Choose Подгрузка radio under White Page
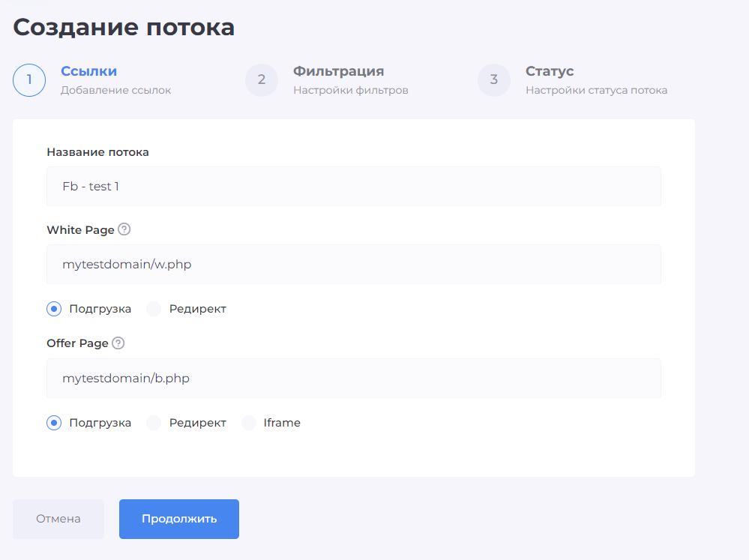 tap(54, 309)
